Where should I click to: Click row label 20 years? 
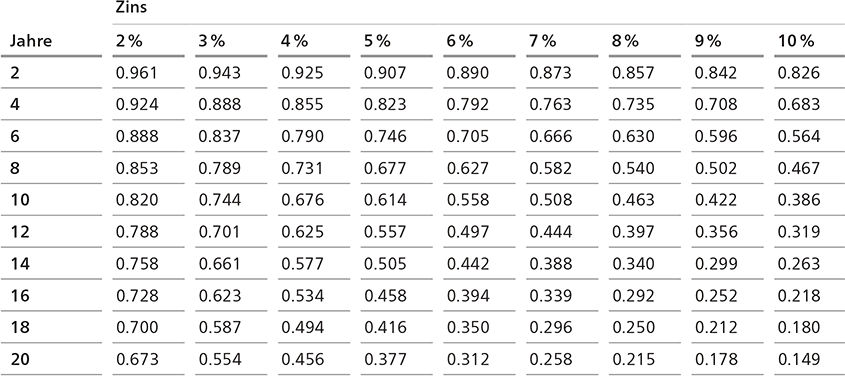(x=20, y=359)
